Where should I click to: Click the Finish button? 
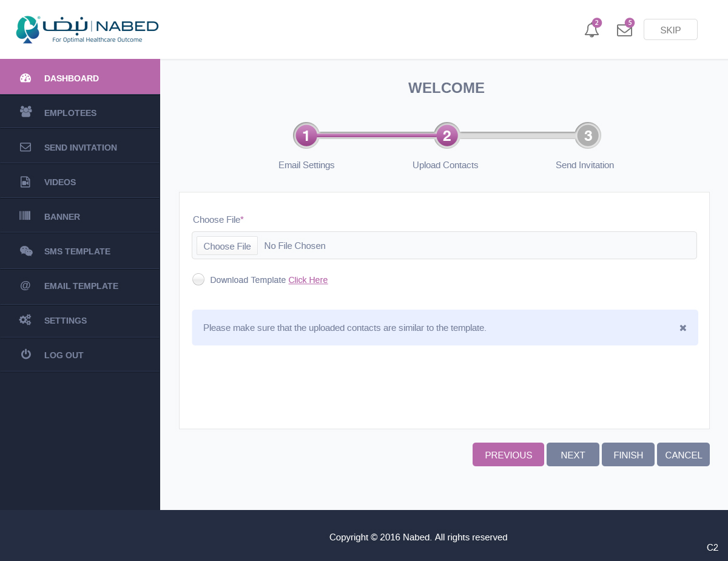click(x=628, y=455)
